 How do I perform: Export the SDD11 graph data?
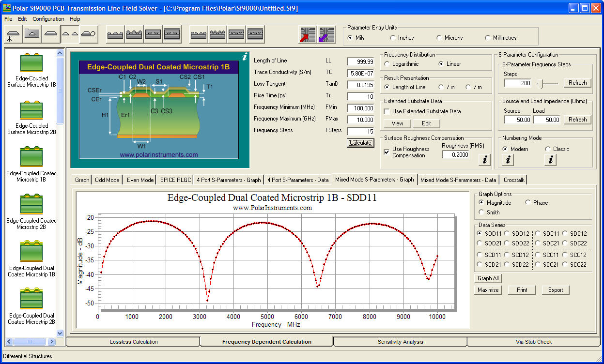(555, 289)
